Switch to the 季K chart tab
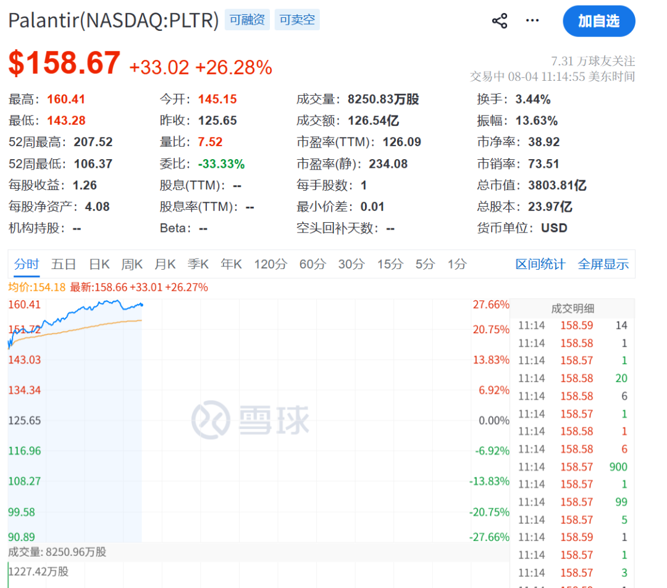Image resolution: width=667 pixels, height=588 pixels. [198, 264]
